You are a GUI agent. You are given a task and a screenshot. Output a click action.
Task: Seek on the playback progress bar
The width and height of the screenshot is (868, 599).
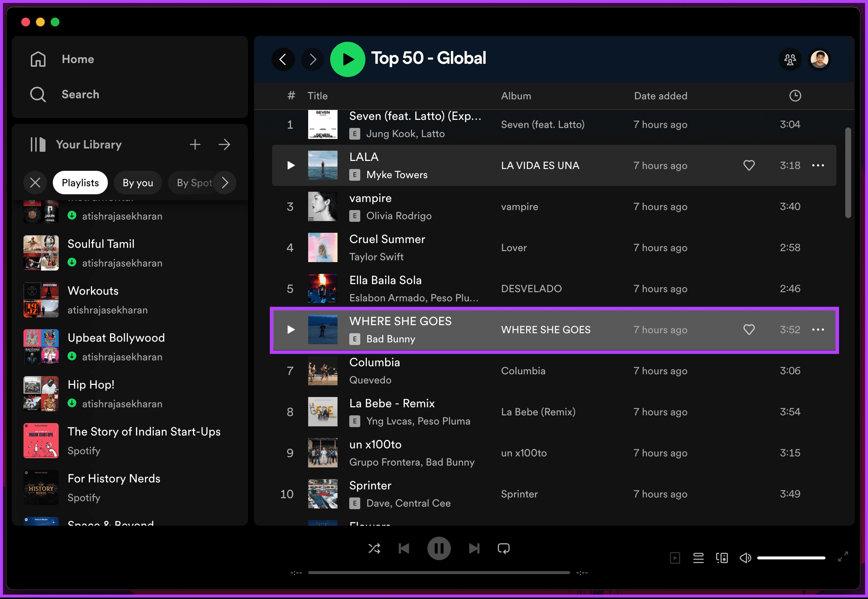[x=439, y=573]
